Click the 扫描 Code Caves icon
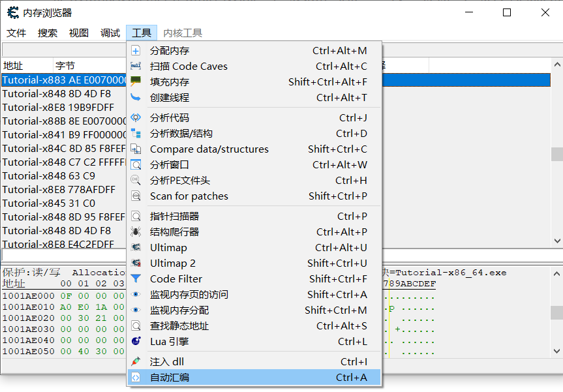The width and height of the screenshot is (563, 392). coord(136,67)
